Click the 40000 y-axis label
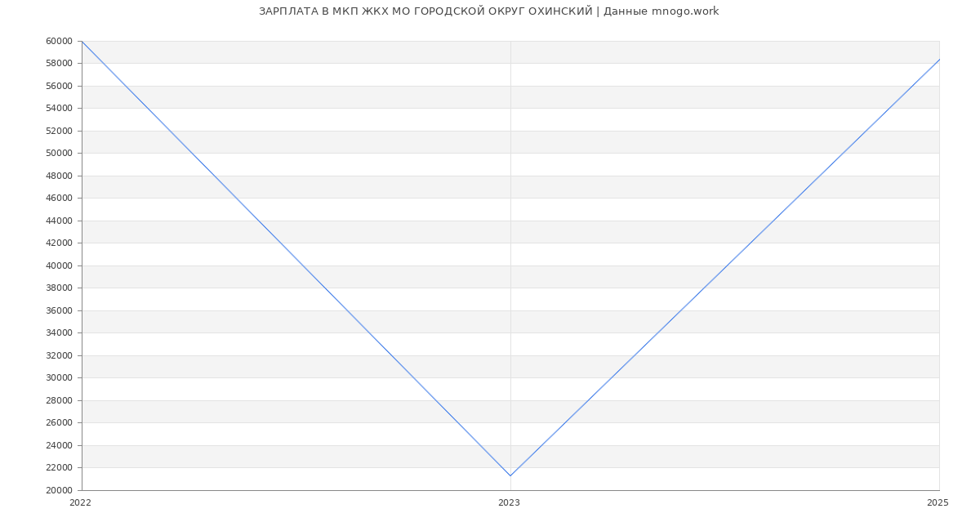 click(60, 265)
